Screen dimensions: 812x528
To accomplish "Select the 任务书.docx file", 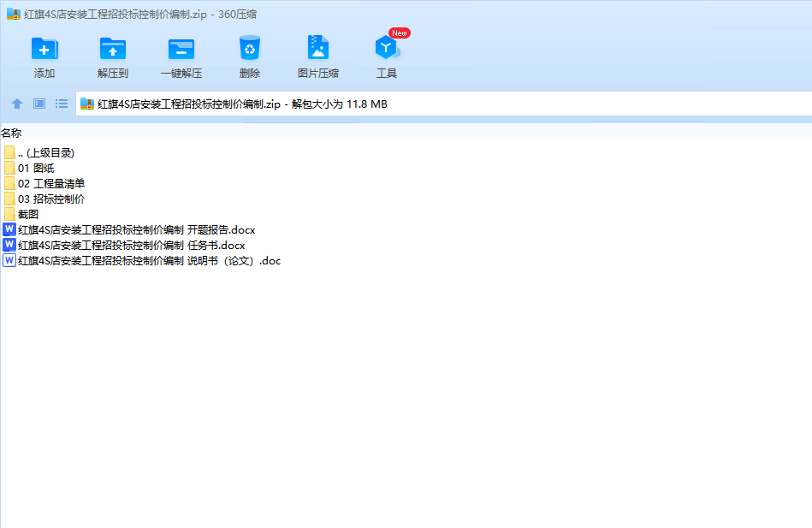I will pyautogui.click(x=124, y=245).
